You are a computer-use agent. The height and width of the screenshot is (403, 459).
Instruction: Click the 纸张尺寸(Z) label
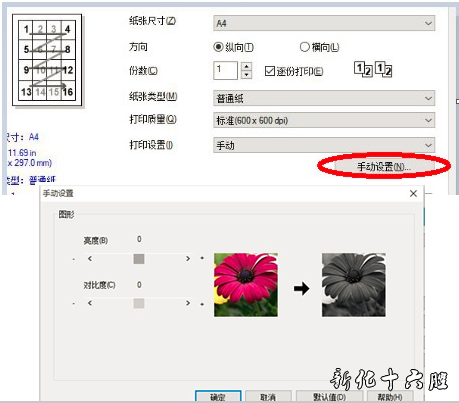[x=152, y=21]
